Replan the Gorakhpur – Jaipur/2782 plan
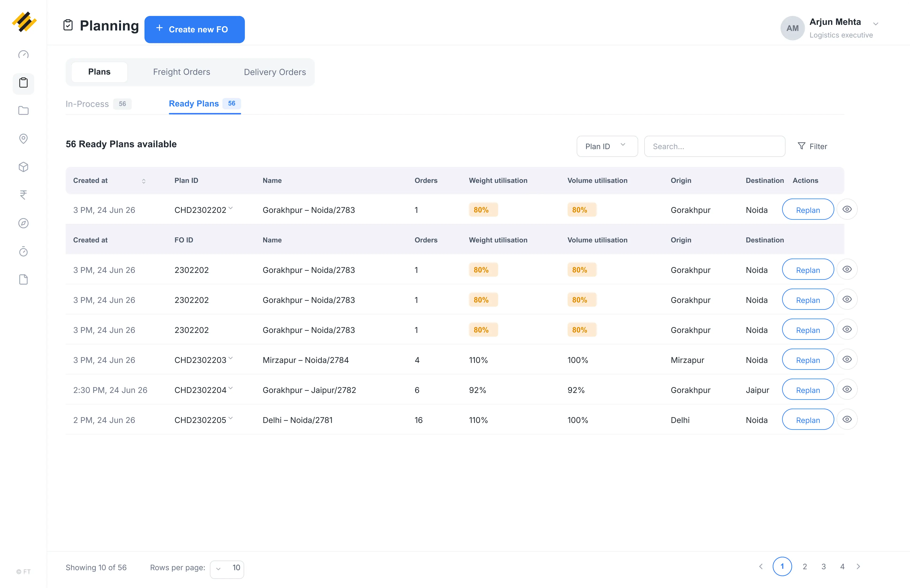 click(808, 389)
